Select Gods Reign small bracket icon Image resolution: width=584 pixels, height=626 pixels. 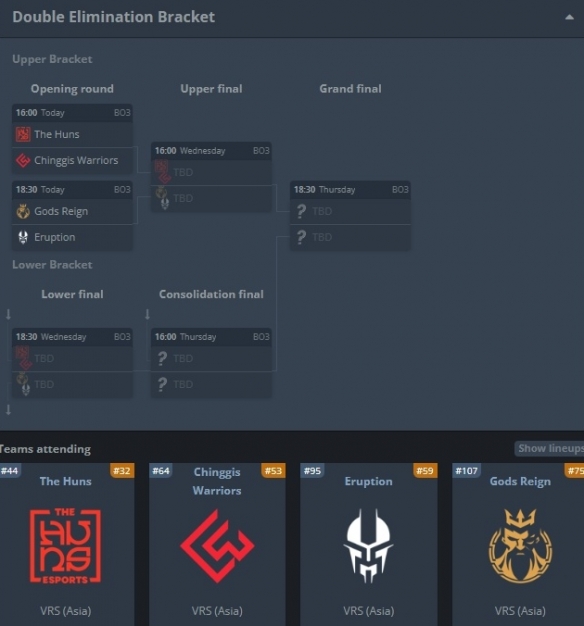point(23,211)
